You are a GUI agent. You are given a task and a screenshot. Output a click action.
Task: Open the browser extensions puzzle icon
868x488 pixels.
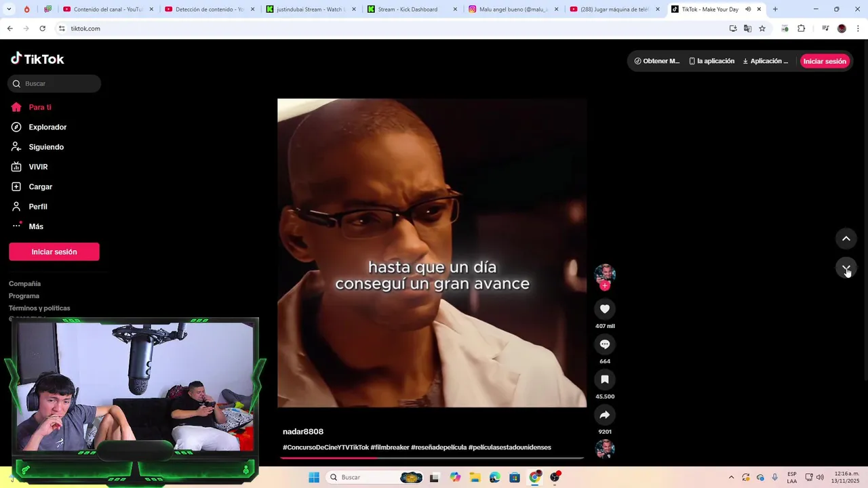pyautogui.click(x=801, y=28)
